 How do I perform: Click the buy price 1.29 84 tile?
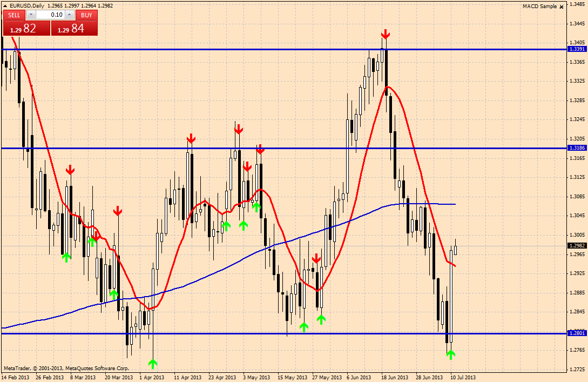[75, 28]
